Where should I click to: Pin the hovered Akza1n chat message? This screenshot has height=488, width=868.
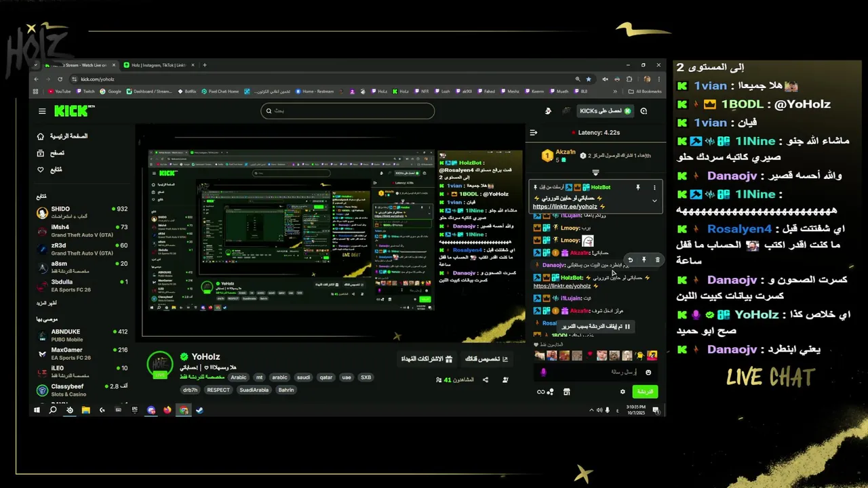click(644, 260)
